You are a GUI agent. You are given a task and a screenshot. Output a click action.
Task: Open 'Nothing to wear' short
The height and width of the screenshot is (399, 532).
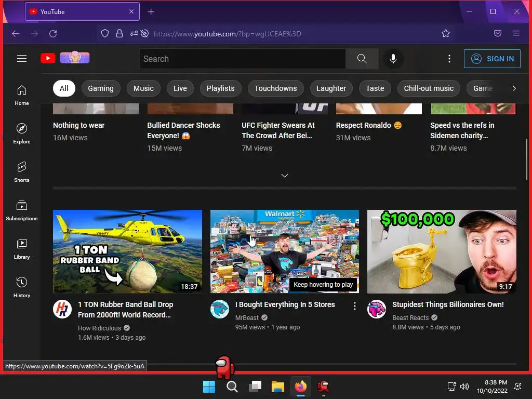[x=79, y=125]
